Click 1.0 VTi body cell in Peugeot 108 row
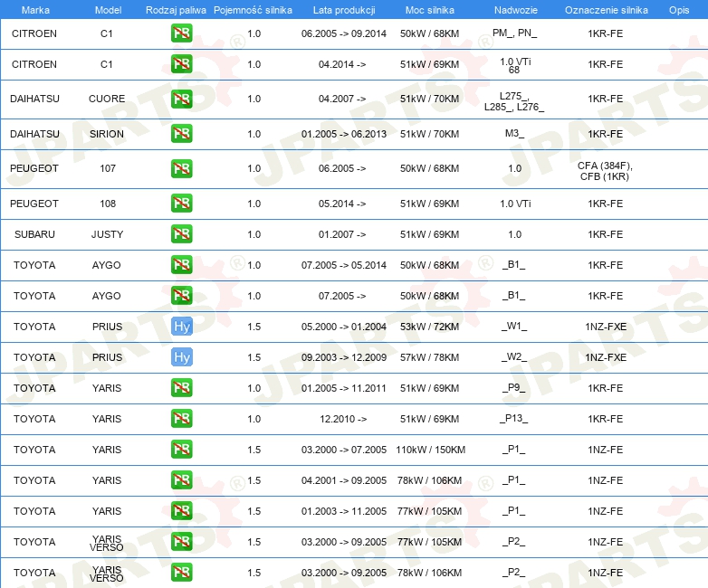Image resolution: width=708 pixels, height=588 pixels. click(x=515, y=204)
